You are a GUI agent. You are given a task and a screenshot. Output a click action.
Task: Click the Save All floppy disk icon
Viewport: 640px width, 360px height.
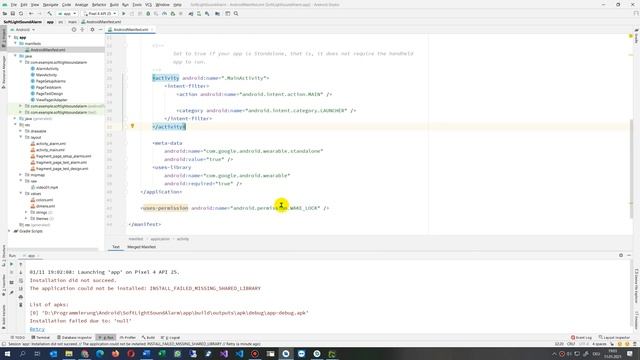click(x=13, y=13)
